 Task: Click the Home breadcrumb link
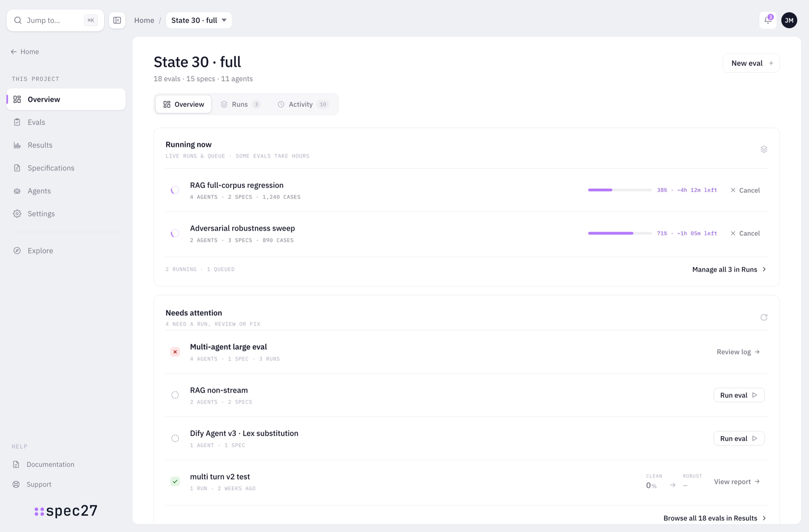[x=144, y=20]
